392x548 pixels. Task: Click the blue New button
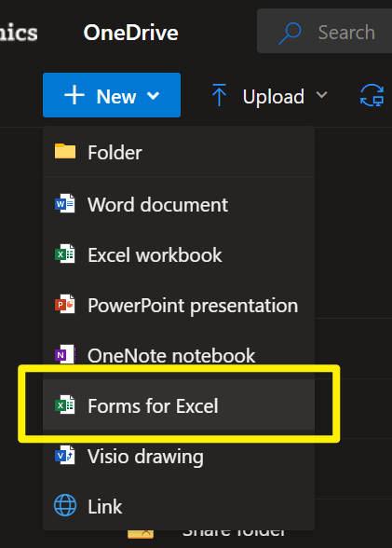click(x=112, y=95)
